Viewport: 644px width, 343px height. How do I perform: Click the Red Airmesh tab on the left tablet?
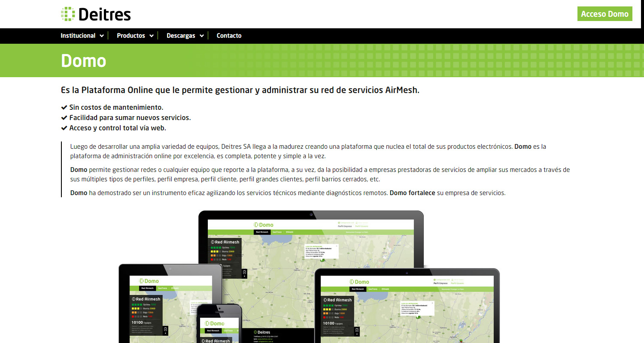click(147, 289)
